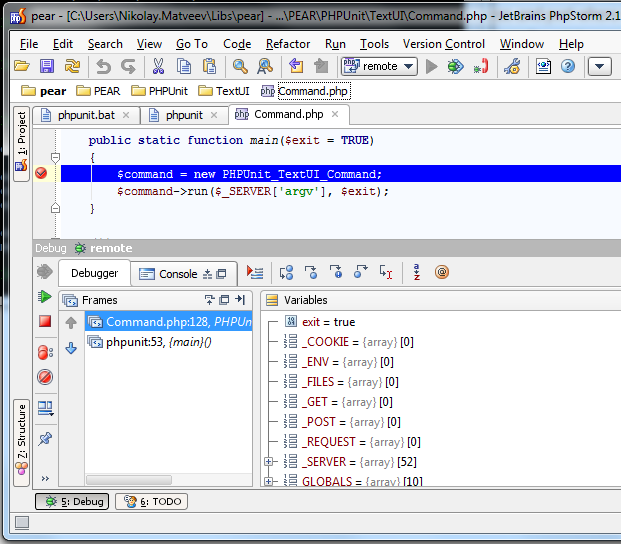Move to previous frame with up arrow
Viewport: 621px width, 544px height.
pyautogui.click(x=71, y=323)
